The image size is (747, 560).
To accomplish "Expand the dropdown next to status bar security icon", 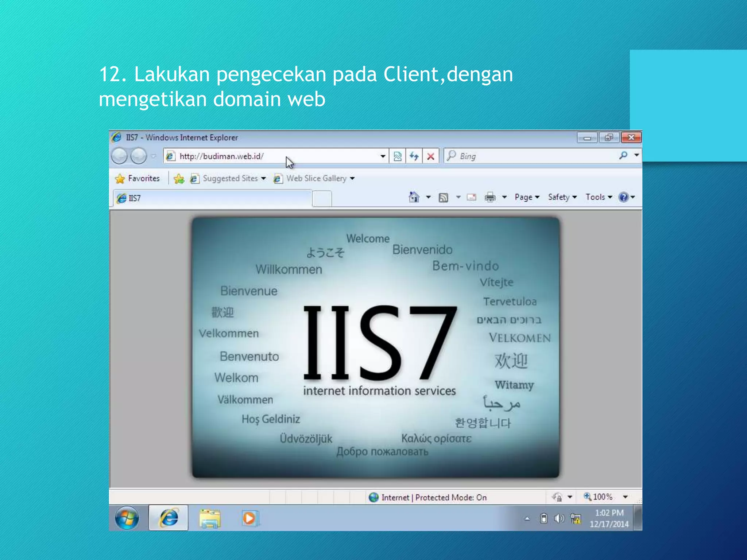I will (570, 497).
